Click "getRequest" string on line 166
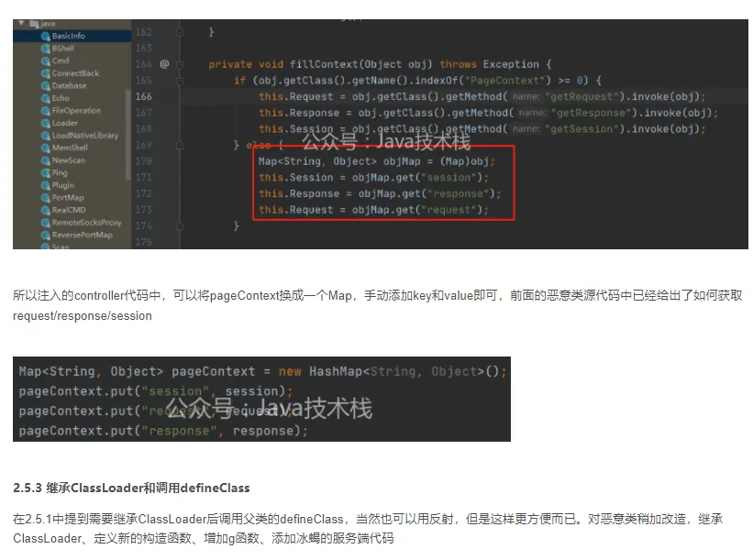753x560 pixels. [581, 96]
